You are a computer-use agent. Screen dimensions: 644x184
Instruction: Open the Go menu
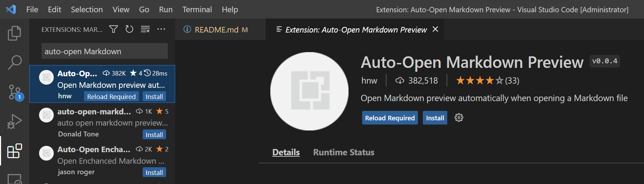144,9
